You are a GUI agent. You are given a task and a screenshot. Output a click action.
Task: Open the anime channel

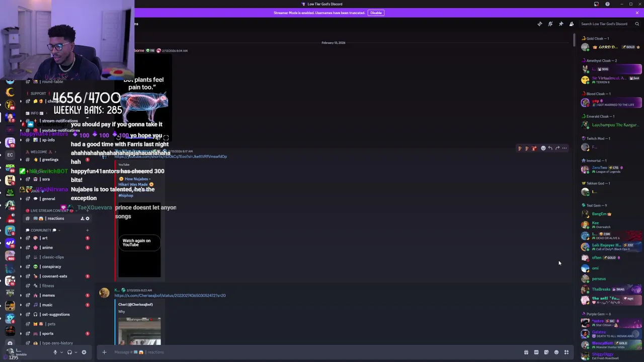[58, 247]
